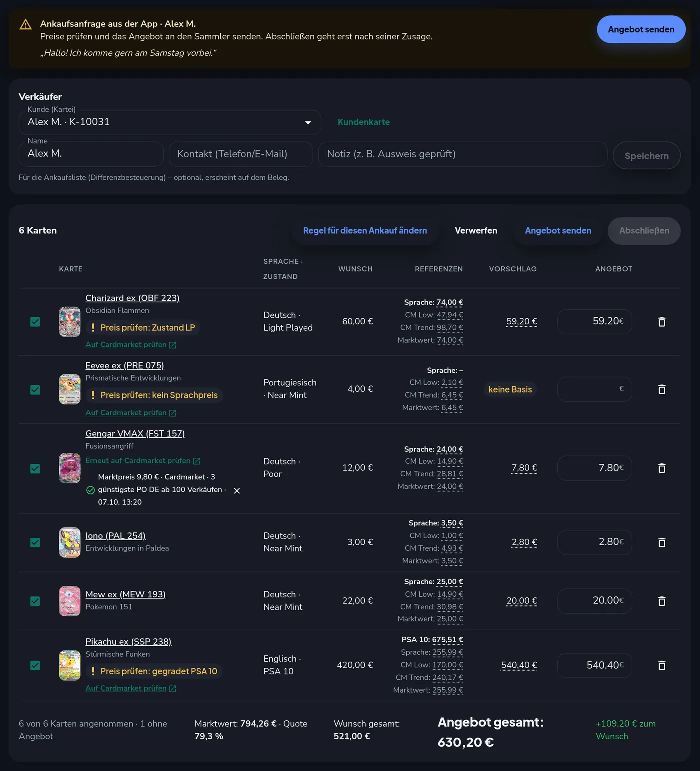Click Angebot senden in the top banner
The width and height of the screenshot is (700, 771).
tap(641, 29)
